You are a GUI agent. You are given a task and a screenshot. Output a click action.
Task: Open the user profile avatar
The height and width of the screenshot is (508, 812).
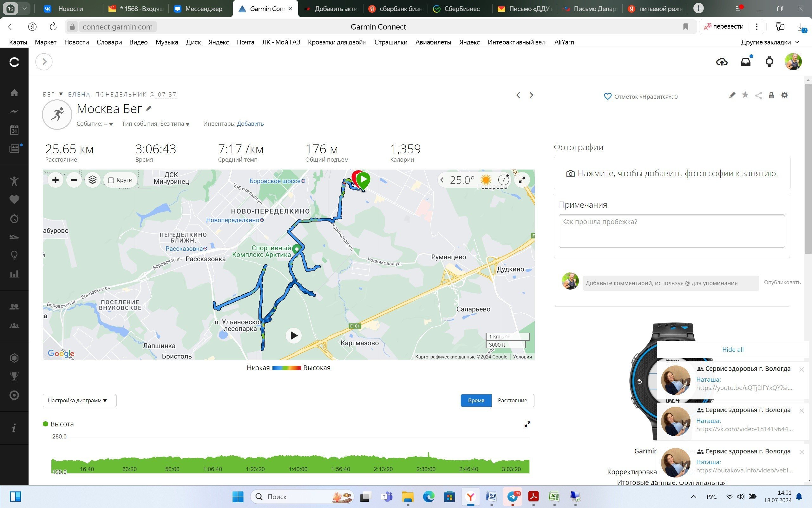793,62
